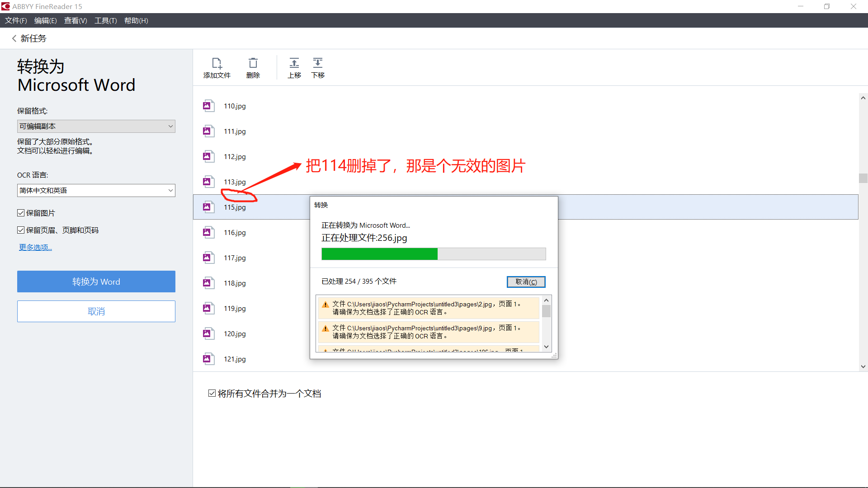Click 取消(C) in the 转换 dialog
The image size is (868, 488).
pos(526,282)
